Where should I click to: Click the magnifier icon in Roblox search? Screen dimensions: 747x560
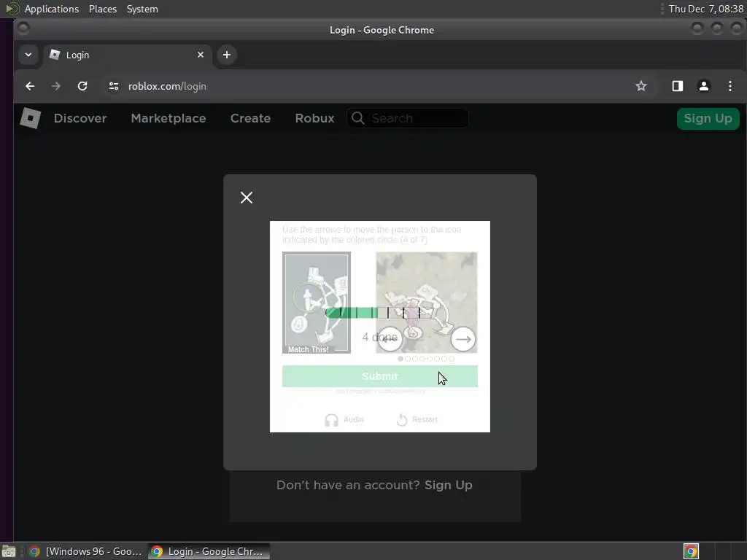pyautogui.click(x=358, y=118)
